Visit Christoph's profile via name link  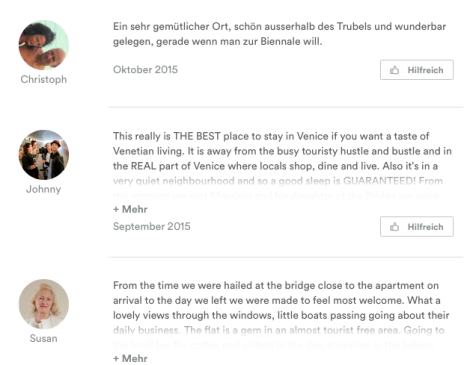point(44,79)
